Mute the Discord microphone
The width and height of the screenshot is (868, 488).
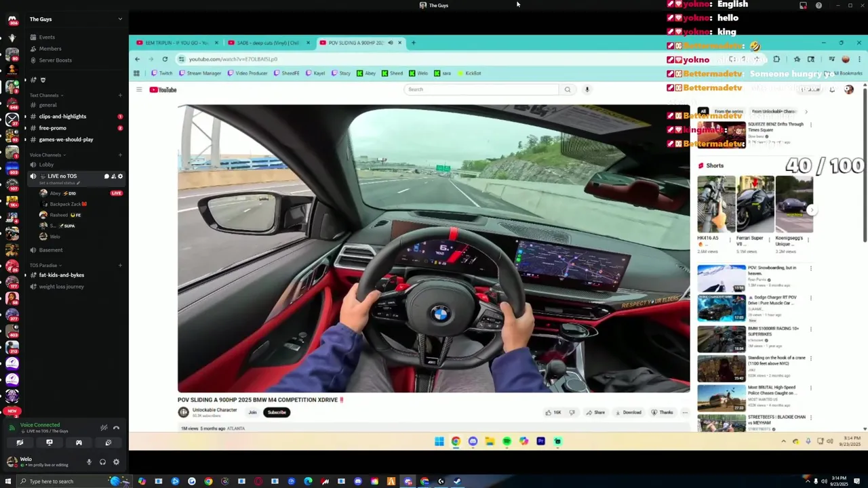(89, 462)
